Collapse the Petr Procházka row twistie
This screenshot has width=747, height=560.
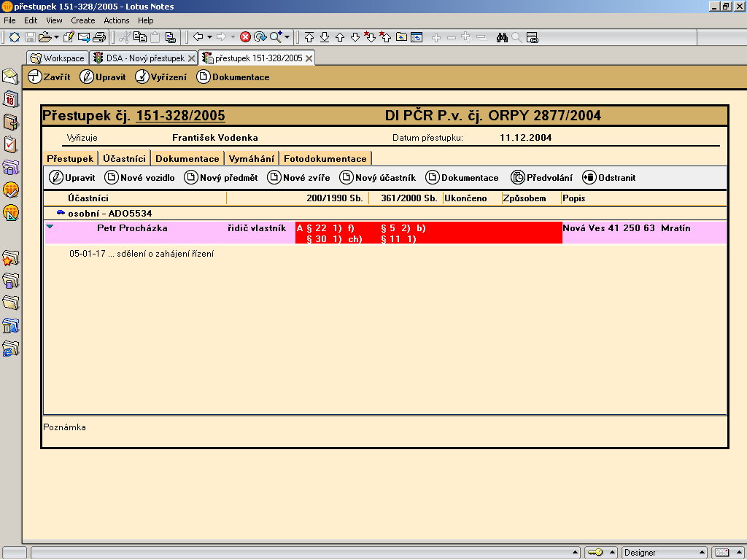[x=50, y=227]
